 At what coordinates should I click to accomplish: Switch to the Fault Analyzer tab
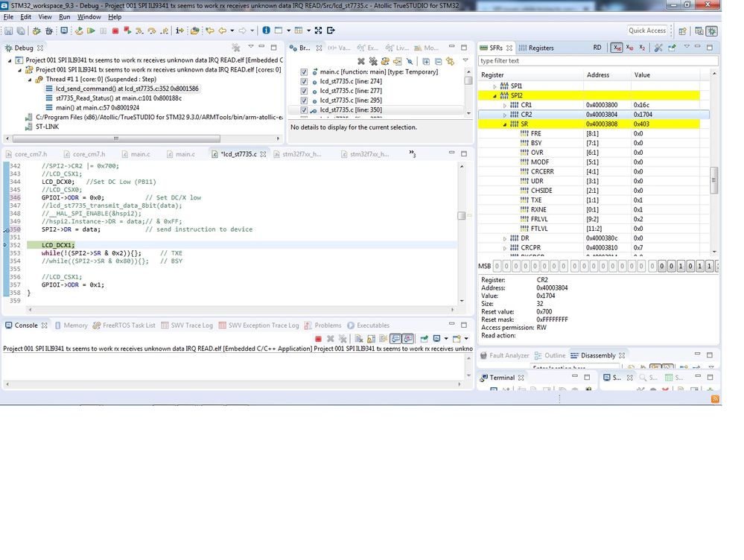504,355
